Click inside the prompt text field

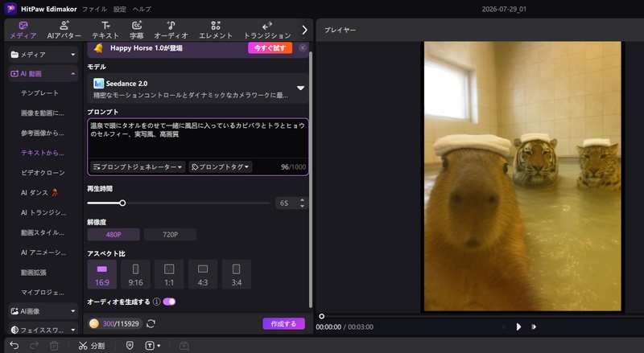[197, 138]
